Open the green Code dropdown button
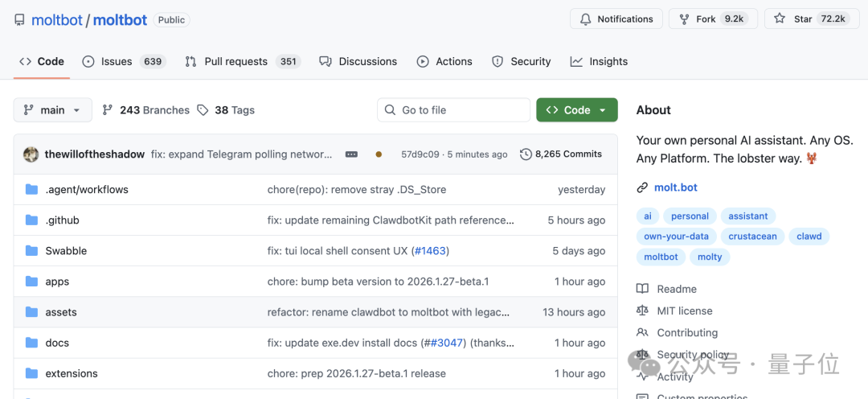 (x=577, y=109)
